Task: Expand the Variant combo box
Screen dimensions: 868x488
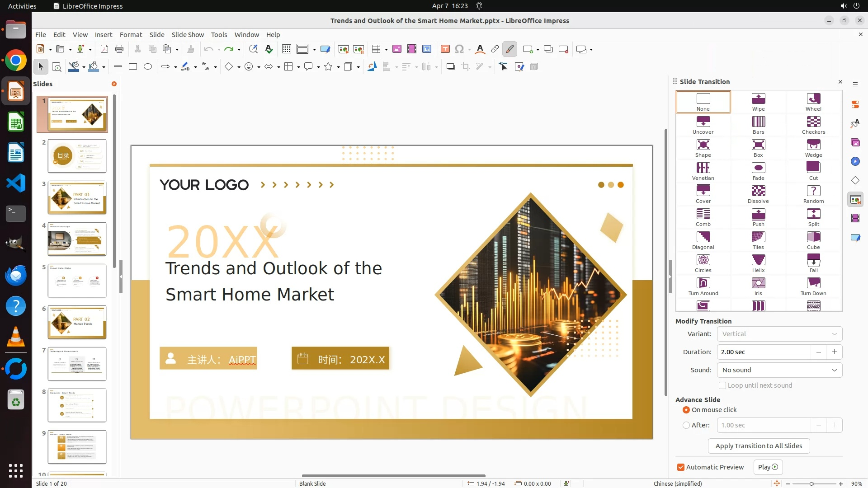Action: pos(779,334)
